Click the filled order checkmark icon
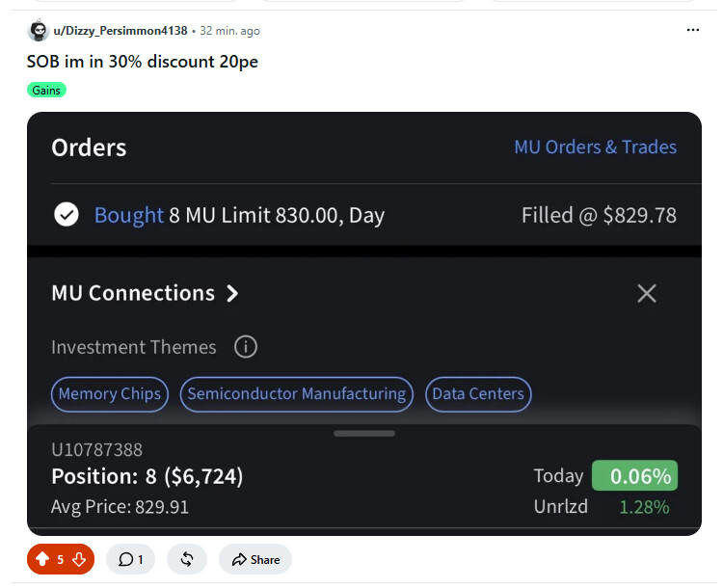This screenshot has height=588, width=723. click(67, 214)
